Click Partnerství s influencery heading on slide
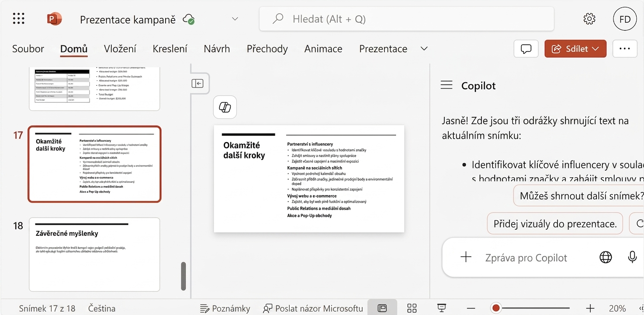Screen dimensions: 644x315 [310, 144]
